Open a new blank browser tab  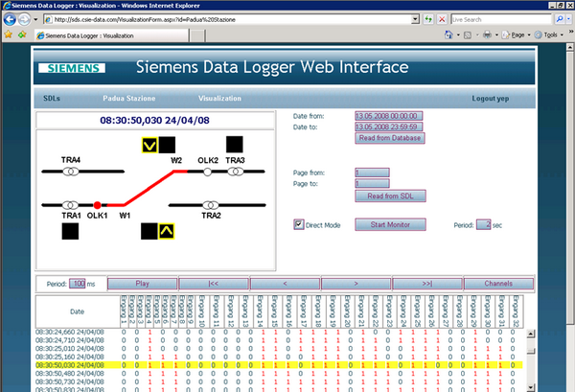point(197,35)
